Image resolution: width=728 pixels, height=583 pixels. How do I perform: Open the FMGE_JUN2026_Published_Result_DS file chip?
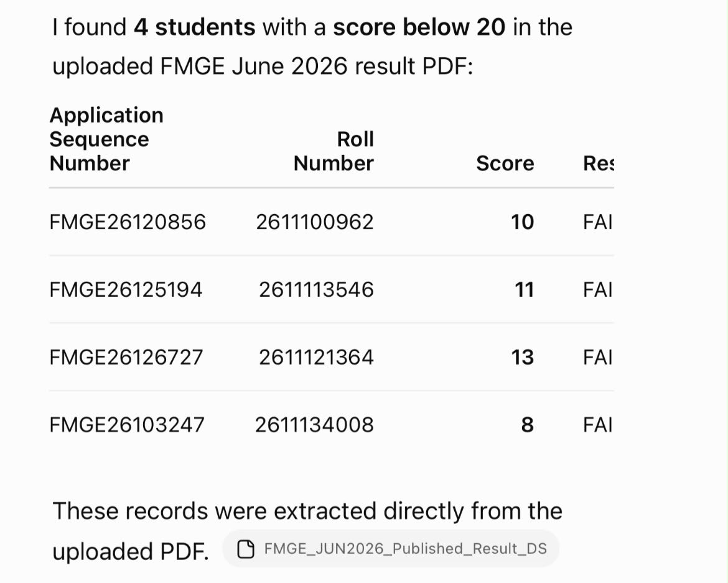[391, 549]
